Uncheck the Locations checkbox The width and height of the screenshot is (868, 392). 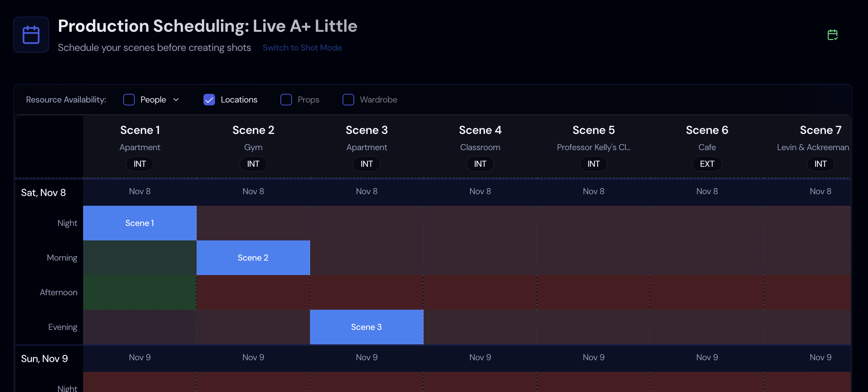[x=209, y=99]
